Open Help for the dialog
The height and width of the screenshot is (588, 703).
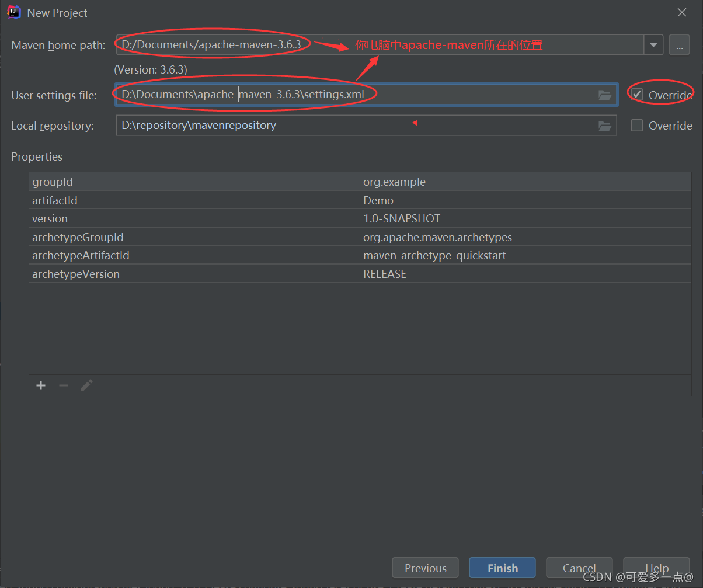coord(656,568)
